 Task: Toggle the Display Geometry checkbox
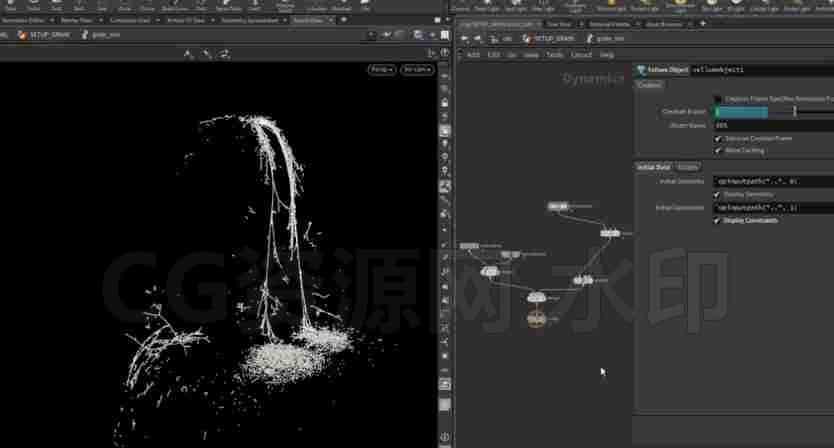pos(717,195)
